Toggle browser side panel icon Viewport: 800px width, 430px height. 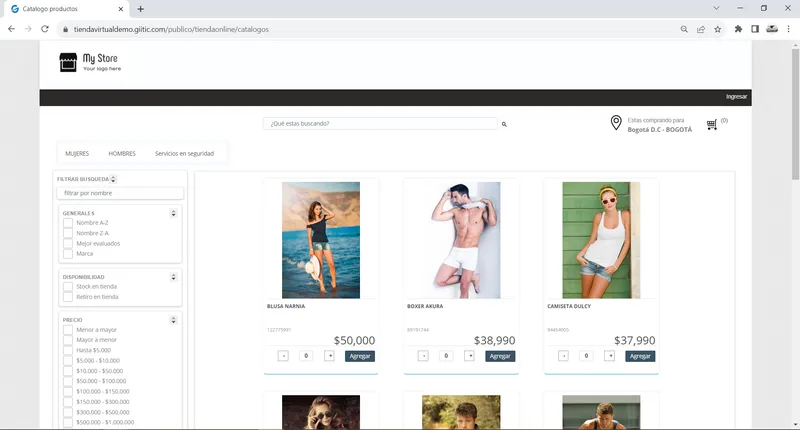click(x=755, y=29)
